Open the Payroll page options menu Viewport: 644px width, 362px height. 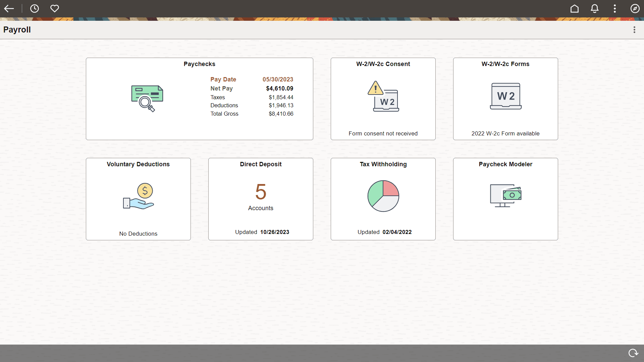(x=635, y=29)
